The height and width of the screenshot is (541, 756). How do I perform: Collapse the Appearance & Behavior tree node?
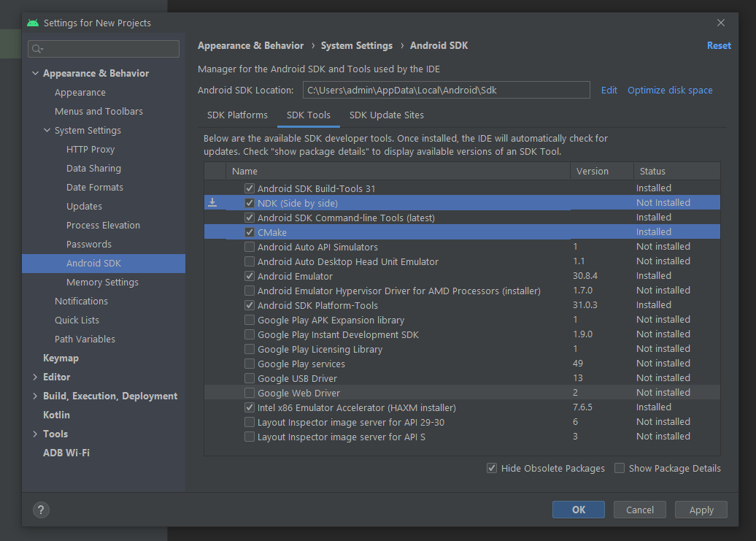pos(35,73)
